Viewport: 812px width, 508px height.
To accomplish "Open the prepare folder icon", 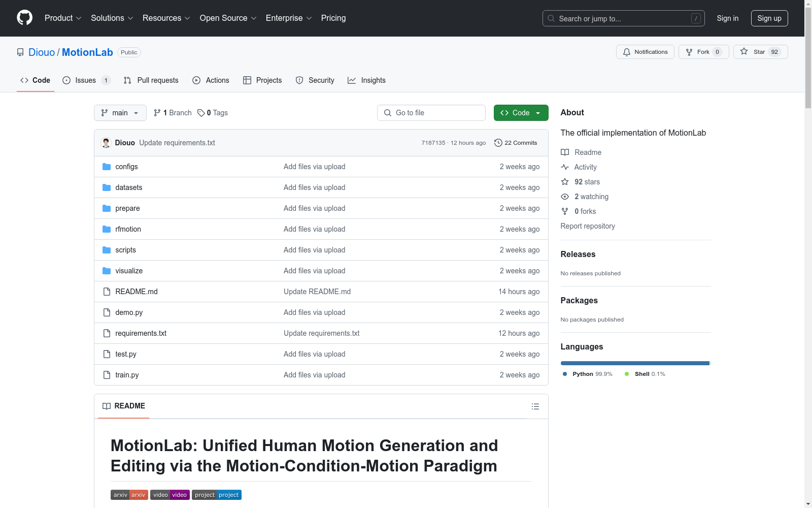I will click(107, 208).
